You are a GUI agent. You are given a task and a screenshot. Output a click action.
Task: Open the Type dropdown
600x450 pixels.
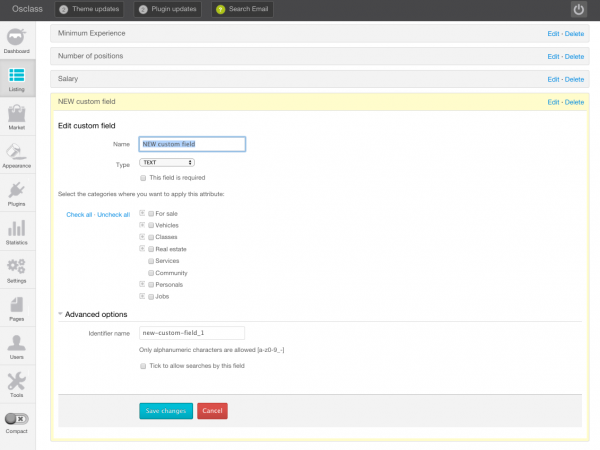(x=167, y=161)
